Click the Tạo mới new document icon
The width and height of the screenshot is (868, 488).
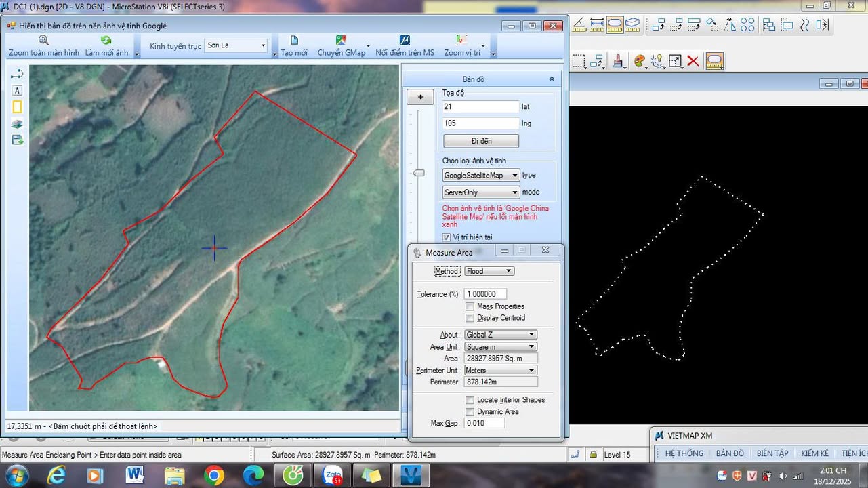pyautogui.click(x=294, y=41)
